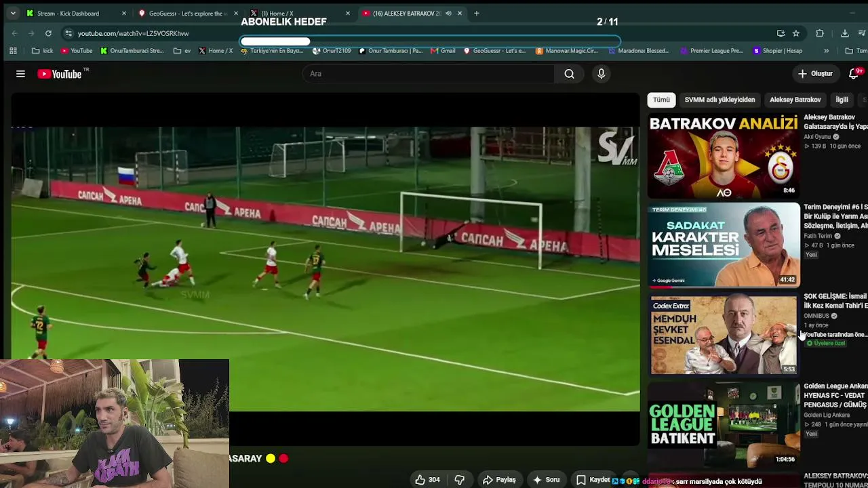This screenshot has height=488, width=868.
Task: Click the install/cast icon in address bar
Action: (781, 33)
